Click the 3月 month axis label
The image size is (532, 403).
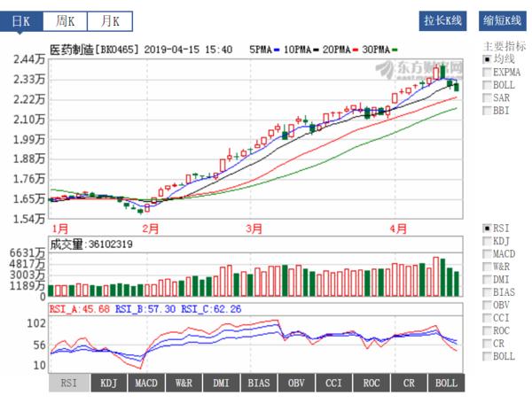click(254, 229)
